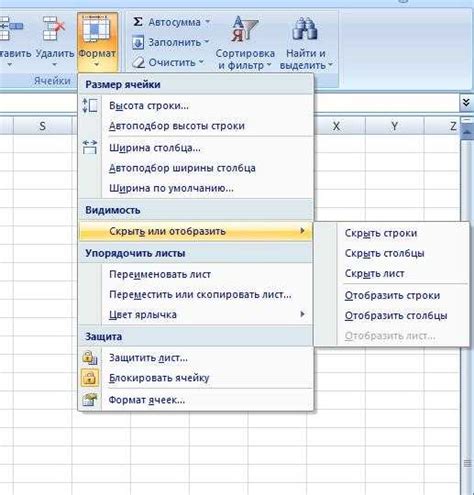
Task: Click the Очистить eraser icon
Action: pos(138,62)
